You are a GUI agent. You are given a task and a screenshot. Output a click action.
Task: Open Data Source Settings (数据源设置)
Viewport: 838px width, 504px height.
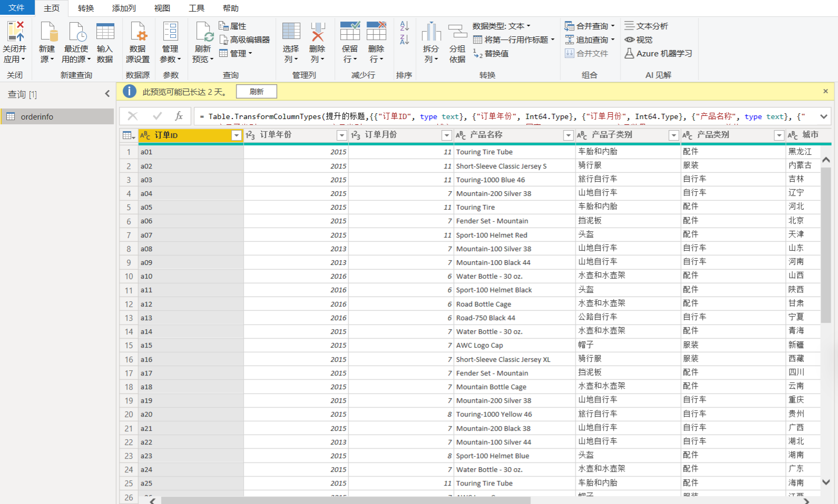(137, 43)
